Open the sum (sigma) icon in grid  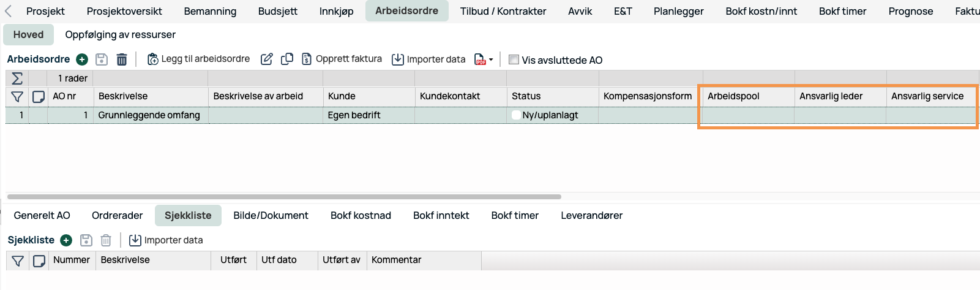(x=17, y=78)
